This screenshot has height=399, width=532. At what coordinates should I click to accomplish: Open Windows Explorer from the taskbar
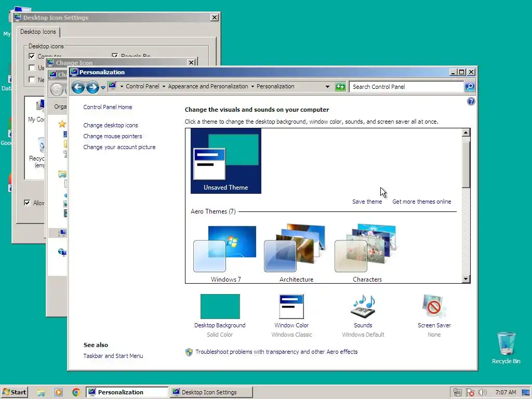pos(41,392)
